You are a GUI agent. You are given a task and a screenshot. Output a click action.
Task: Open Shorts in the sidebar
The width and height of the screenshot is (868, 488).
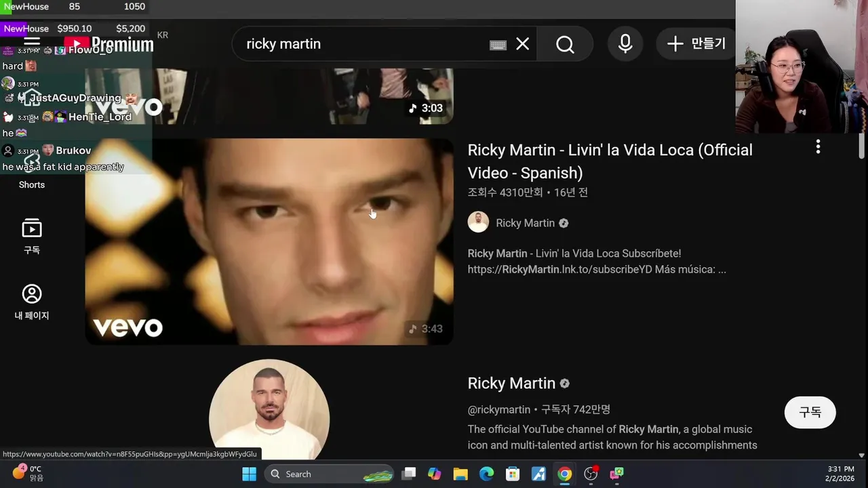click(32, 175)
